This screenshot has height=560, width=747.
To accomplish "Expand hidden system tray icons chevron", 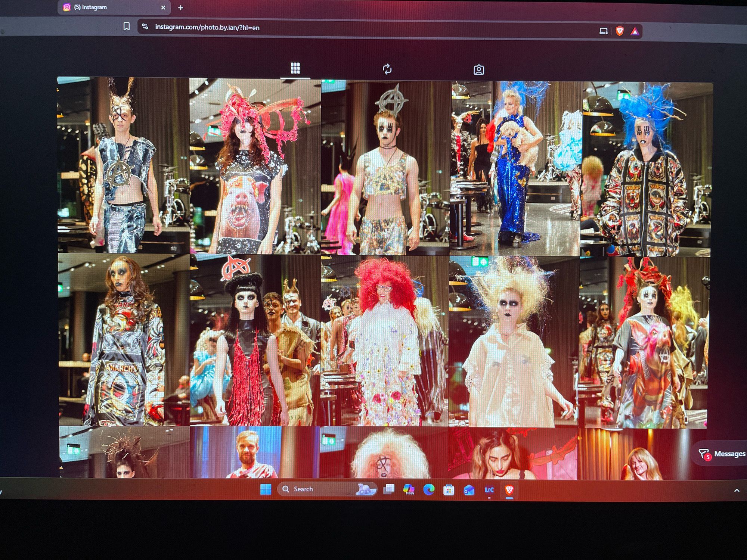I will pyautogui.click(x=737, y=491).
